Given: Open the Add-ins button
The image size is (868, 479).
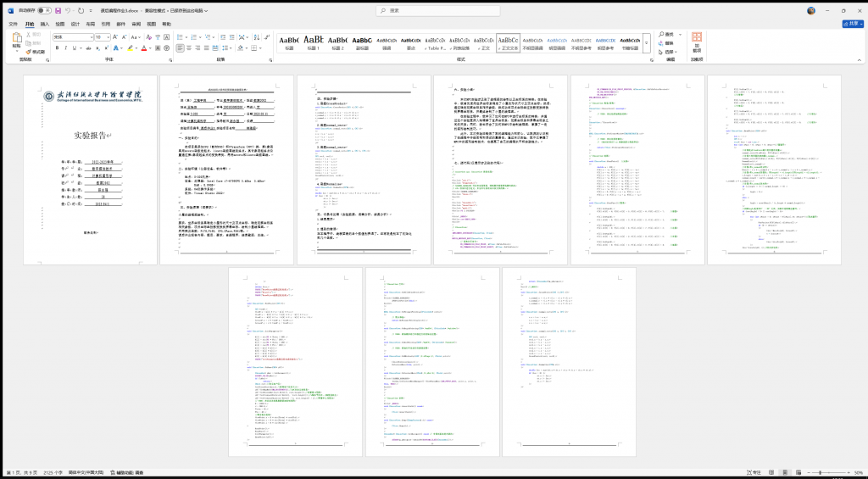Looking at the screenshot, I should pyautogui.click(x=696, y=42).
